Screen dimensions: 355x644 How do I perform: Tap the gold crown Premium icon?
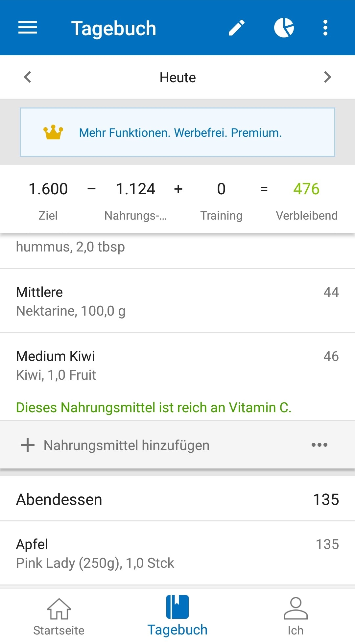point(53,132)
